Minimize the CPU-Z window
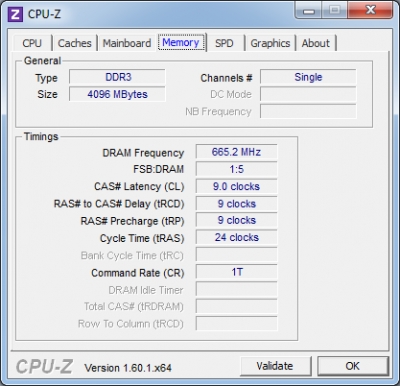The height and width of the screenshot is (386, 400). point(309,11)
